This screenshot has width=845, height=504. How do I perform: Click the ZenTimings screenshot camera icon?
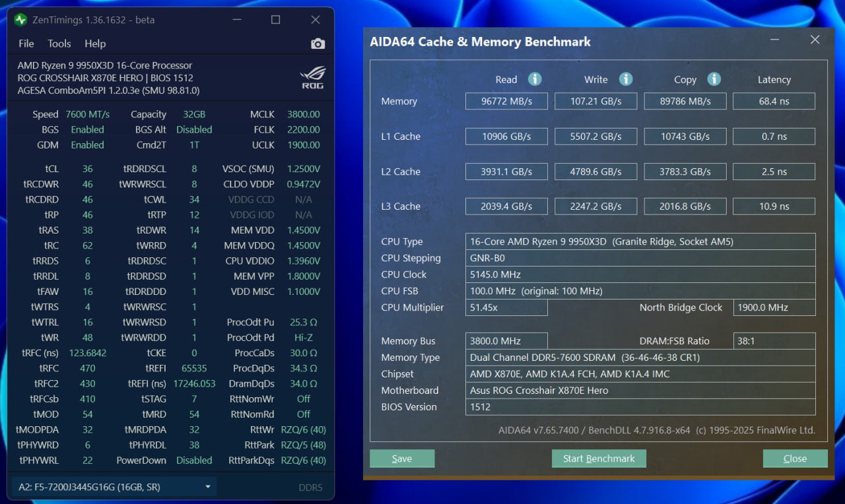[318, 44]
